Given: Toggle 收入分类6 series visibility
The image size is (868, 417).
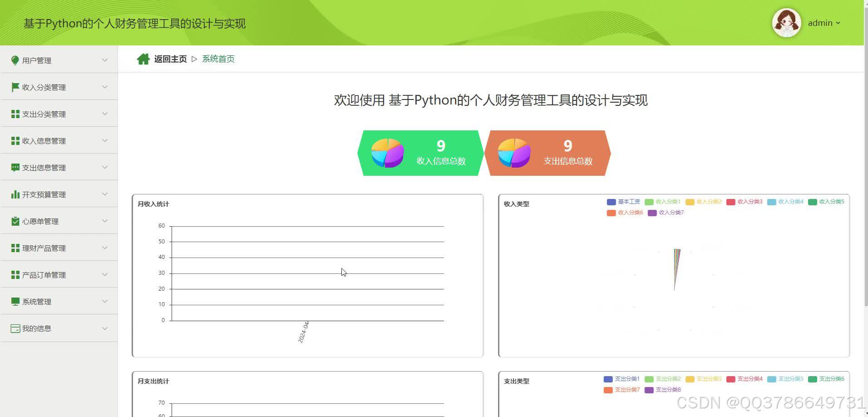Looking at the screenshot, I should pos(625,213).
